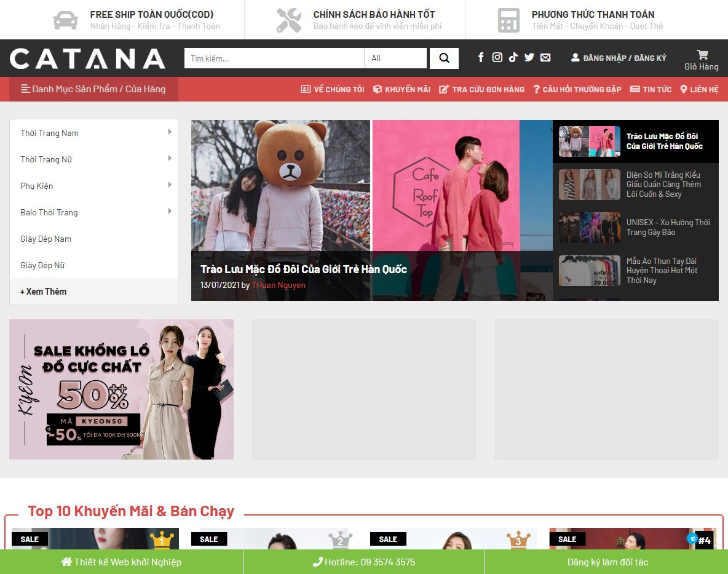Open author THuan Nguyen link

point(279,285)
